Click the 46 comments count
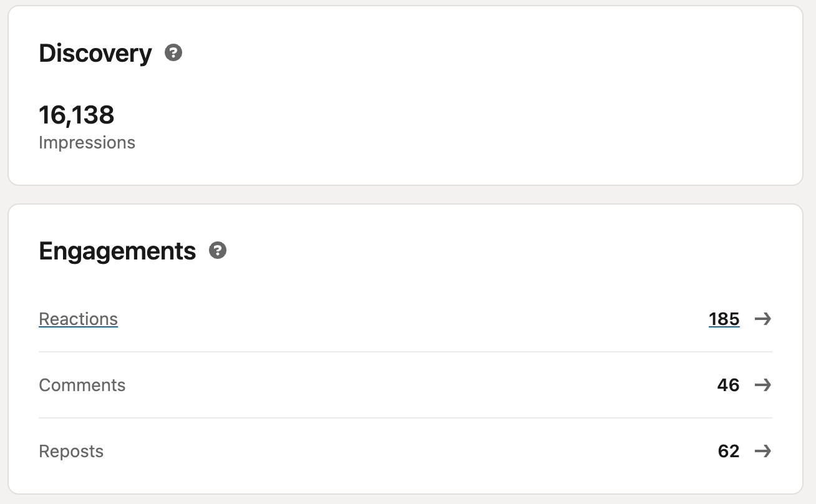The image size is (816, 504). coord(728,385)
